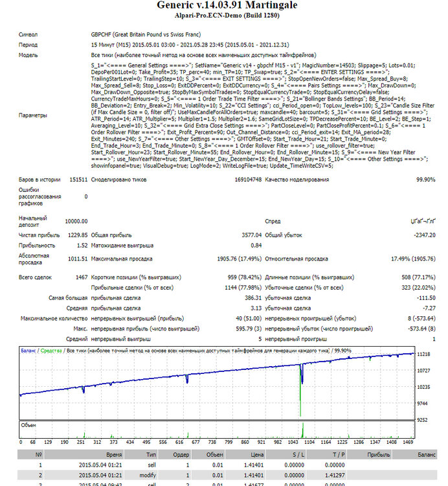Click the 9252 balance axis value
Viewport: 448px width, 486px height.
coord(423,420)
